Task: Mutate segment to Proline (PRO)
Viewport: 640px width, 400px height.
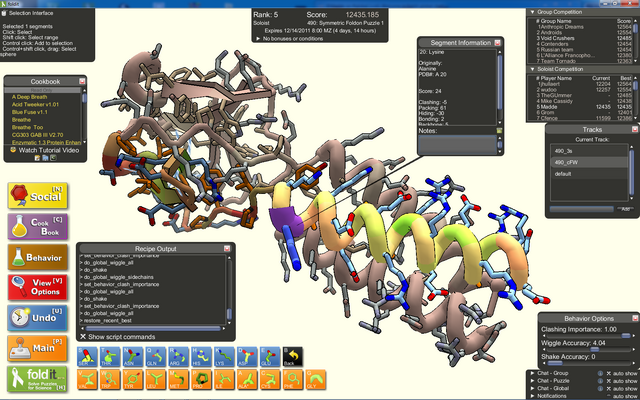Action: click(201, 379)
